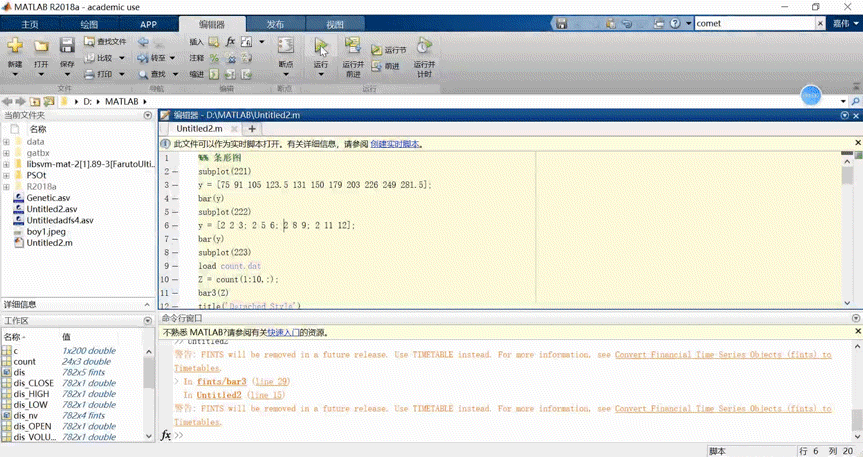863x457 pixels.
Task: Click the 快速入门 link
Action: (x=283, y=333)
